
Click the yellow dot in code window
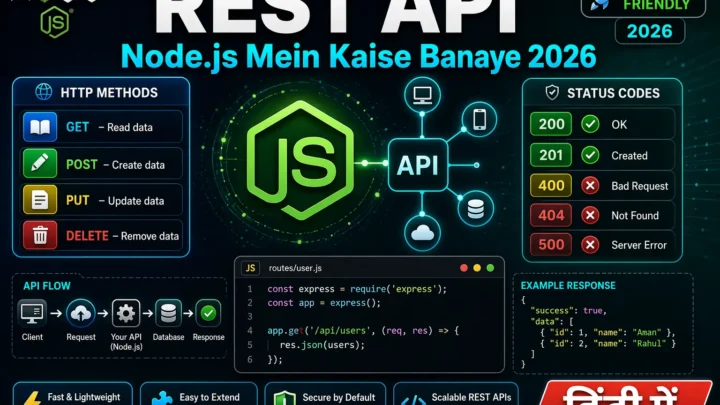coord(477,268)
